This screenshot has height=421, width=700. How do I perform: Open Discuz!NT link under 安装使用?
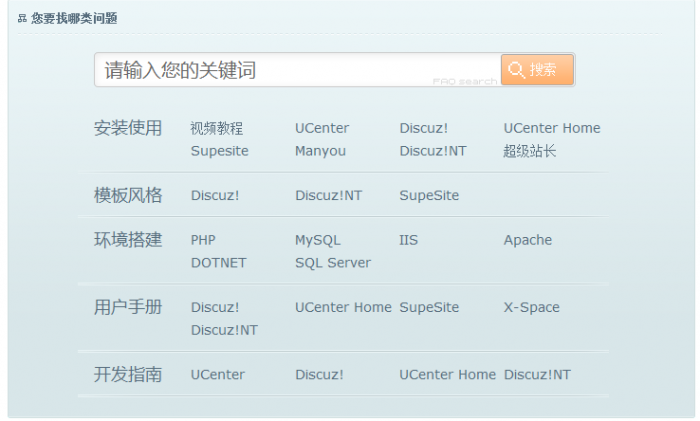click(x=433, y=151)
